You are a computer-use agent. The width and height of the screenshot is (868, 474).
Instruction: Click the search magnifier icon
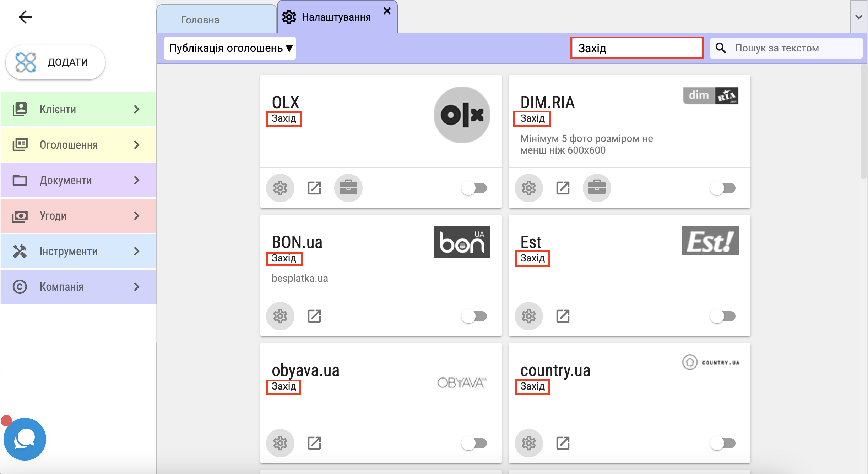[x=721, y=48]
